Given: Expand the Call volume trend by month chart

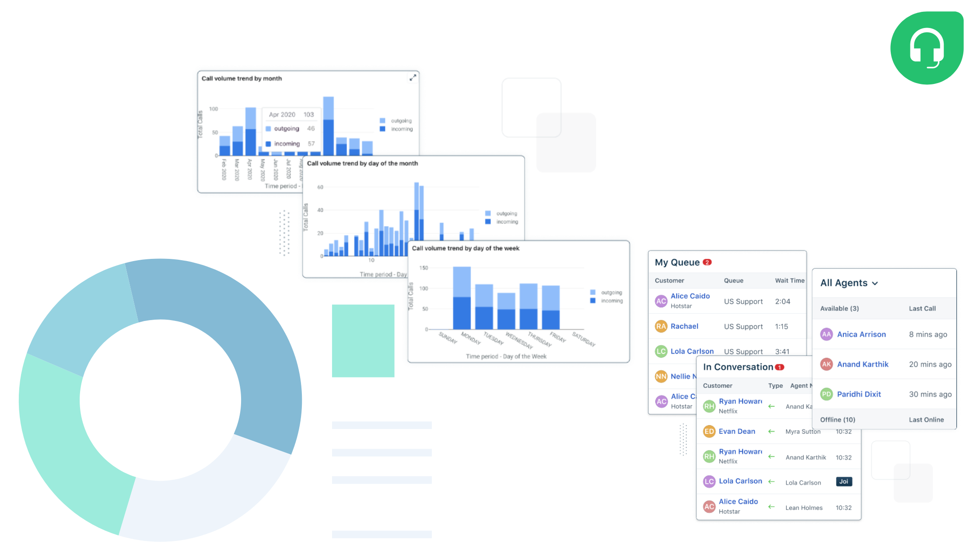Looking at the screenshot, I should tap(413, 78).
